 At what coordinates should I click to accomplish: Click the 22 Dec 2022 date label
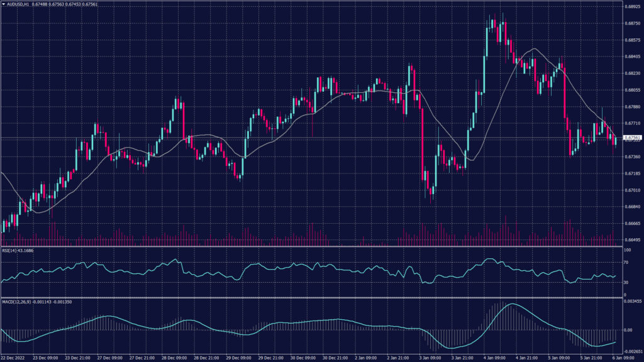[x=13, y=358]
